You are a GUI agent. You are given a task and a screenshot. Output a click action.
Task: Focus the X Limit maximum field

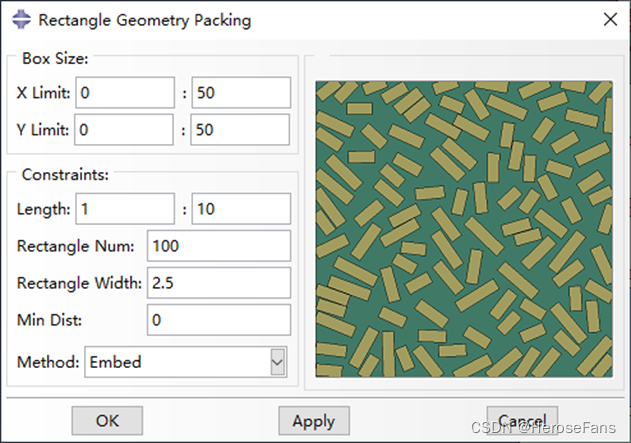pyautogui.click(x=240, y=93)
